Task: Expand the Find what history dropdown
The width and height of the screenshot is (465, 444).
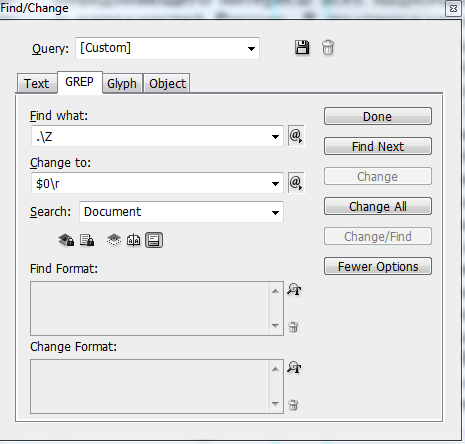Action: pos(275,136)
